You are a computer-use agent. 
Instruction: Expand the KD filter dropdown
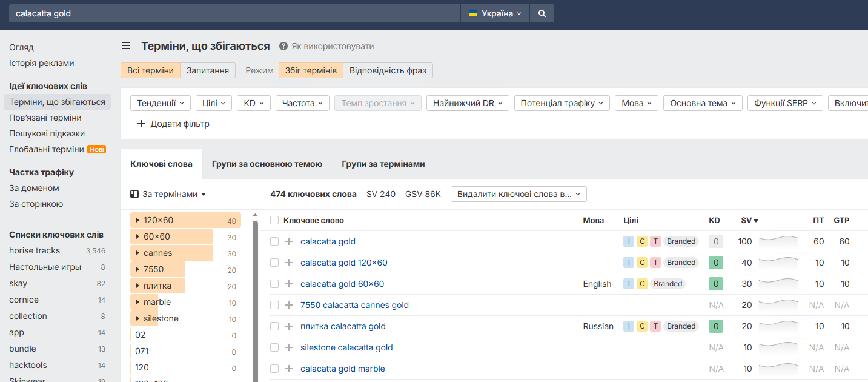coord(254,103)
